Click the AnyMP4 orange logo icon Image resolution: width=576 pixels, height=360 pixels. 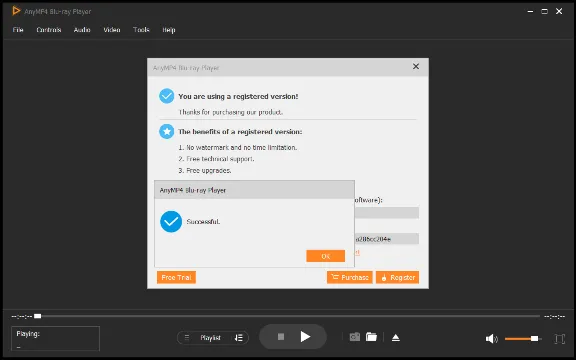pos(16,11)
